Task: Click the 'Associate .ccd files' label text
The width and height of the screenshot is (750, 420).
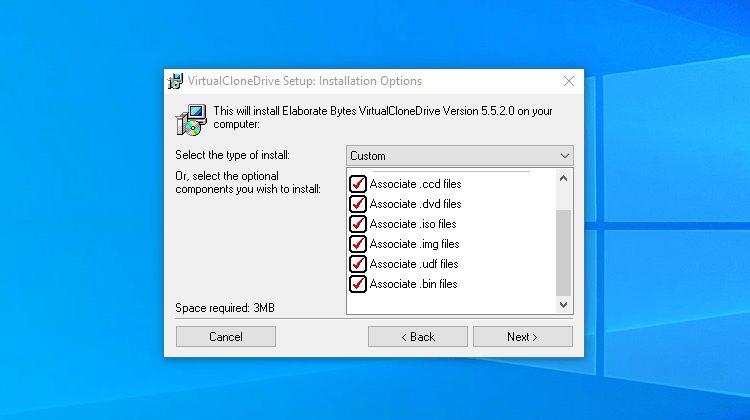Action: [415, 184]
